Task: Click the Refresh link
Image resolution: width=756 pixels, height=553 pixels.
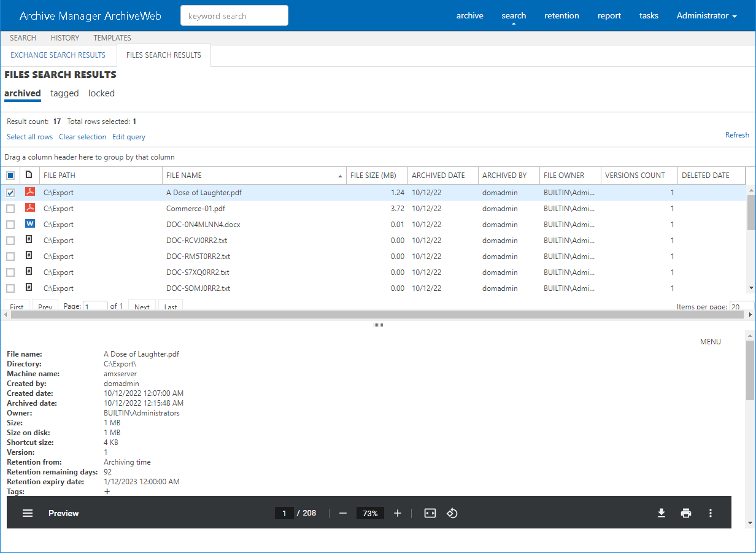Action: (x=736, y=135)
